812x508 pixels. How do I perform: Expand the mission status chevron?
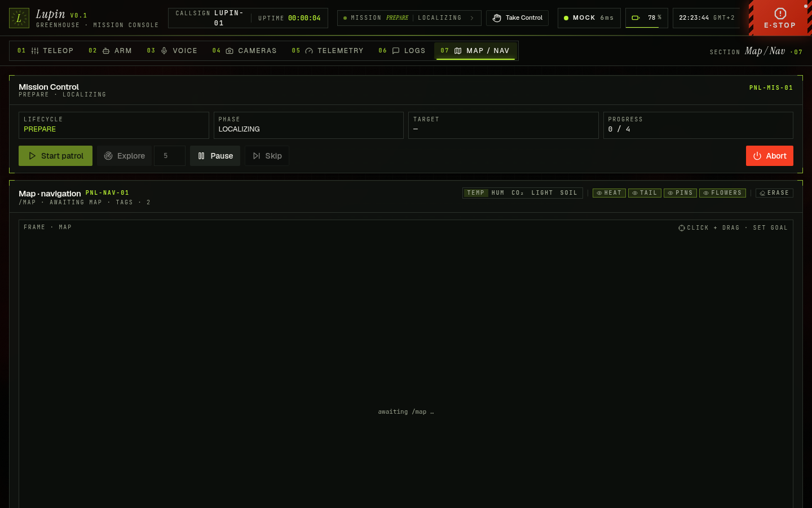pos(472,18)
